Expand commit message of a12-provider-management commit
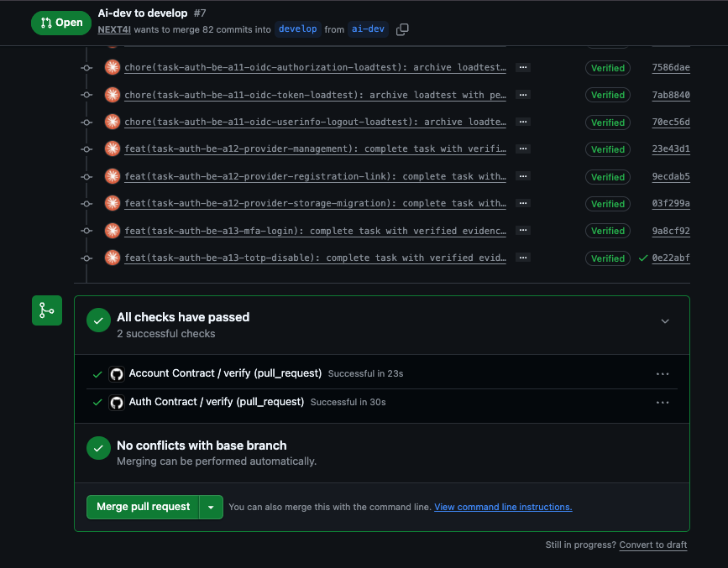This screenshot has height=568, width=728. (523, 149)
